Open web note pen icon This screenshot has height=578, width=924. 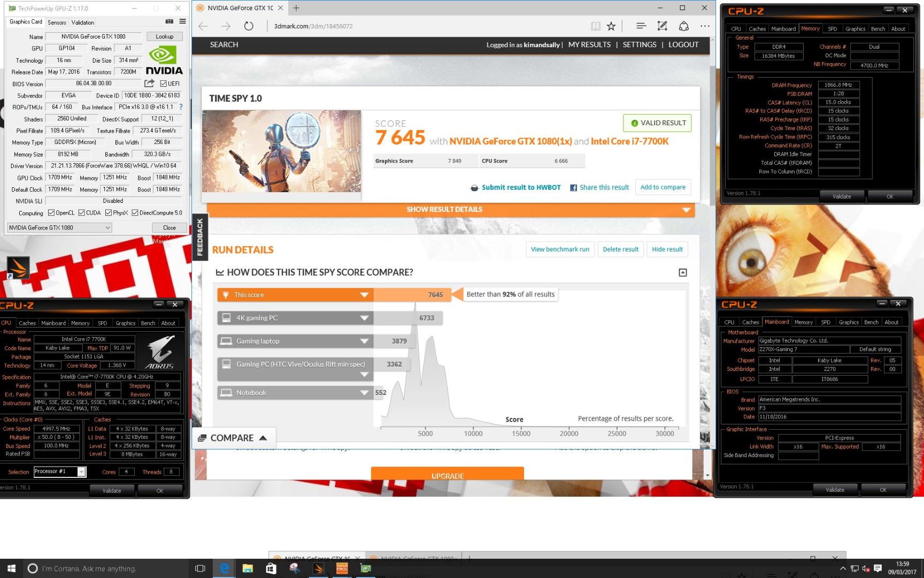[662, 26]
